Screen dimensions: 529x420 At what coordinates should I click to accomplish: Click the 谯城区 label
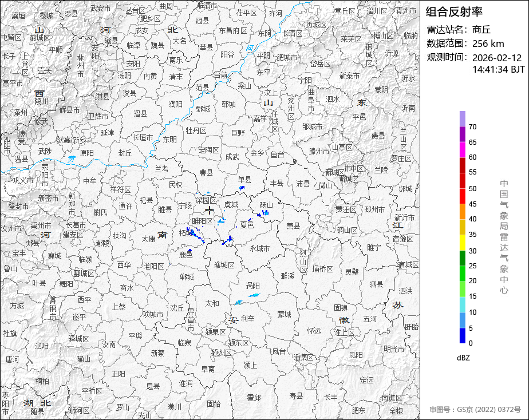point(224,266)
